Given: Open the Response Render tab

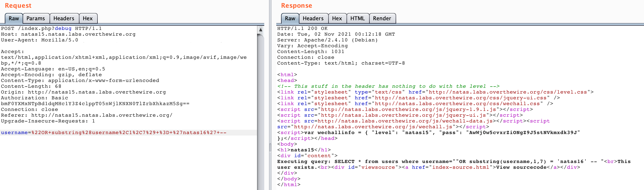Looking at the screenshot, I should (x=382, y=18).
